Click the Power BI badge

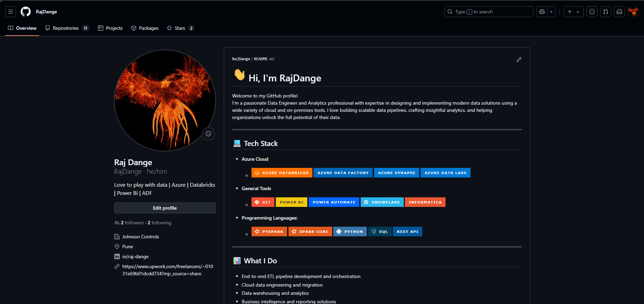click(x=292, y=202)
